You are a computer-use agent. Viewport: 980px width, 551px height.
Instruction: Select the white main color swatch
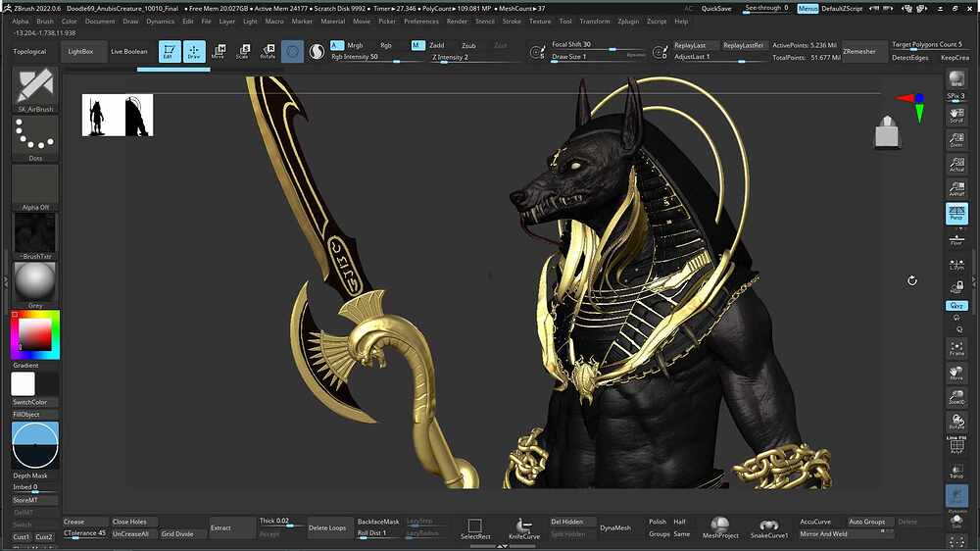24,384
